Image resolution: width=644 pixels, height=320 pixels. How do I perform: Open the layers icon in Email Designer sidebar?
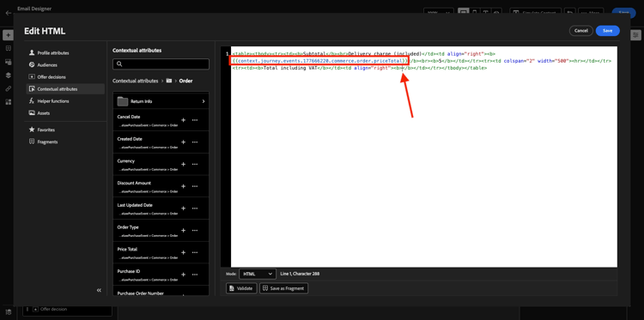(x=9, y=75)
